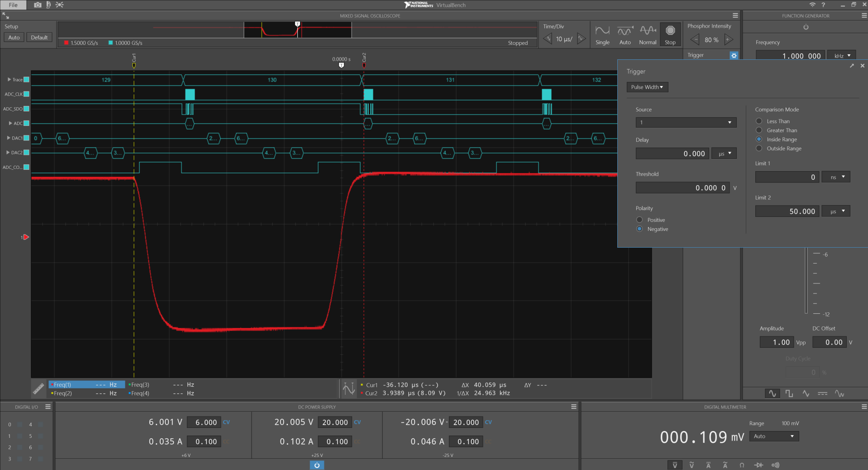Image resolution: width=868 pixels, height=470 pixels.
Task: Toggle the DC power supply output
Action: click(x=317, y=465)
